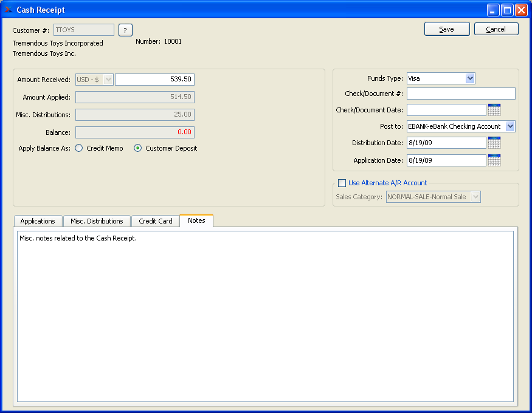Click the customer lookup question mark button
Viewport: 532px width, 413px height.
(125, 30)
